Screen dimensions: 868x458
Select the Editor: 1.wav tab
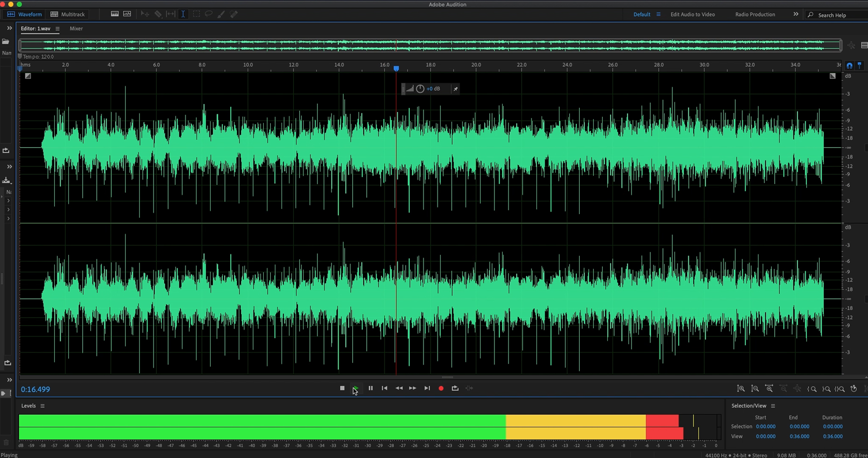(x=36, y=28)
